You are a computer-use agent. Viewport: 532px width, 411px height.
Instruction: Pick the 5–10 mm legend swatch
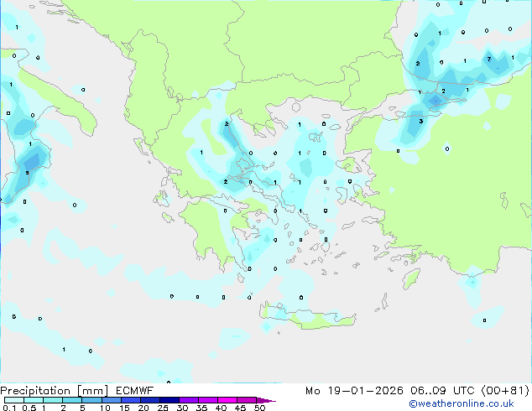[x=91, y=400]
